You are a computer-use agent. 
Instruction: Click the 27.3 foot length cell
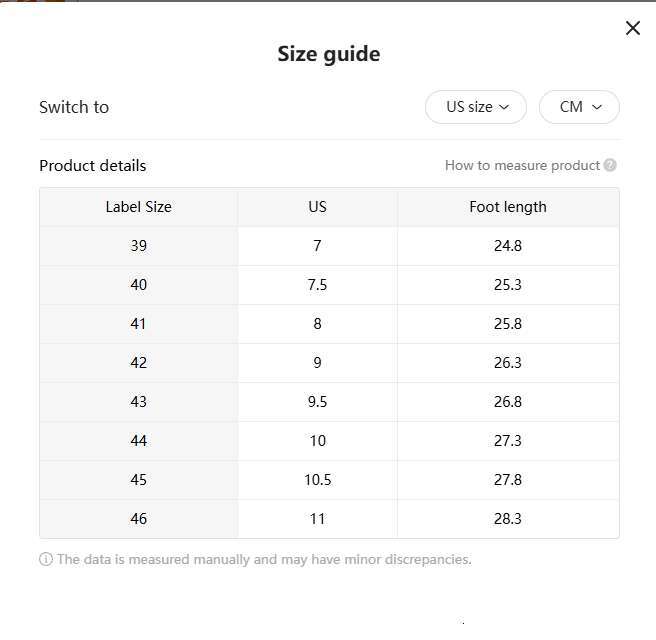(508, 441)
